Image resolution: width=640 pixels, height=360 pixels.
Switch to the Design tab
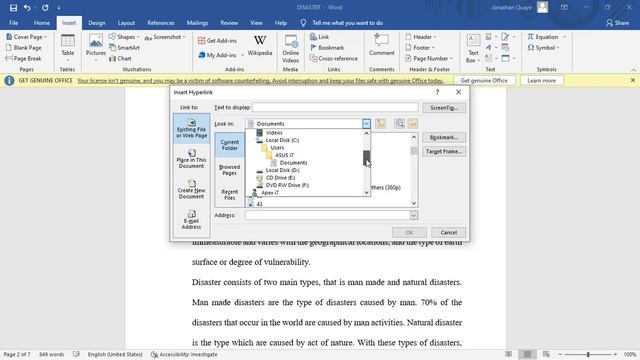[x=97, y=23]
